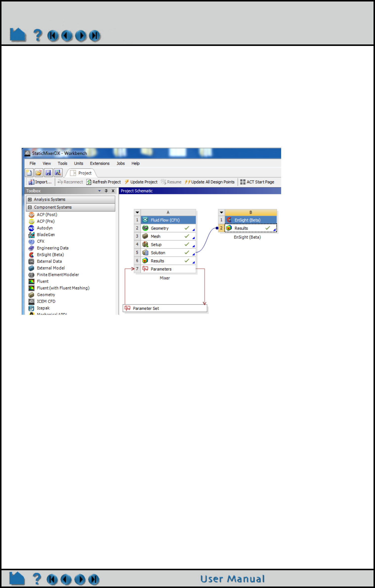This screenshot has height=588, width=375.
Task: Click the Reconnect toolbar button
Action: click(70, 182)
